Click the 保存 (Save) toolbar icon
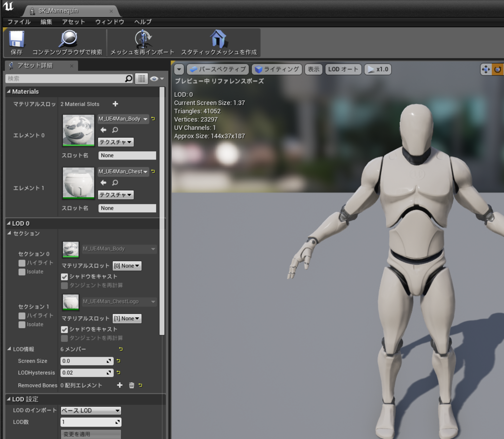Image resolution: width=504 pixels, height=439 pixels. pos(17,39)
